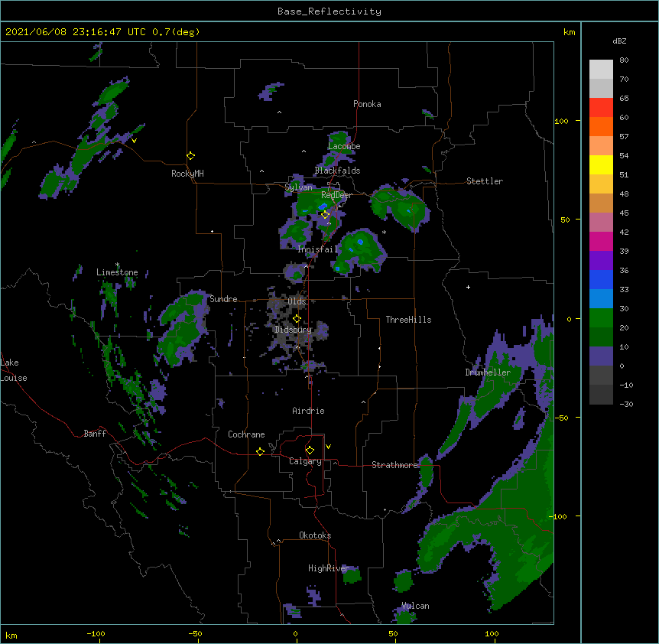Click the storm cell east of Innisfail
Image resolution: width=659 pixels, height=644 pixels.
pos(360,252)
